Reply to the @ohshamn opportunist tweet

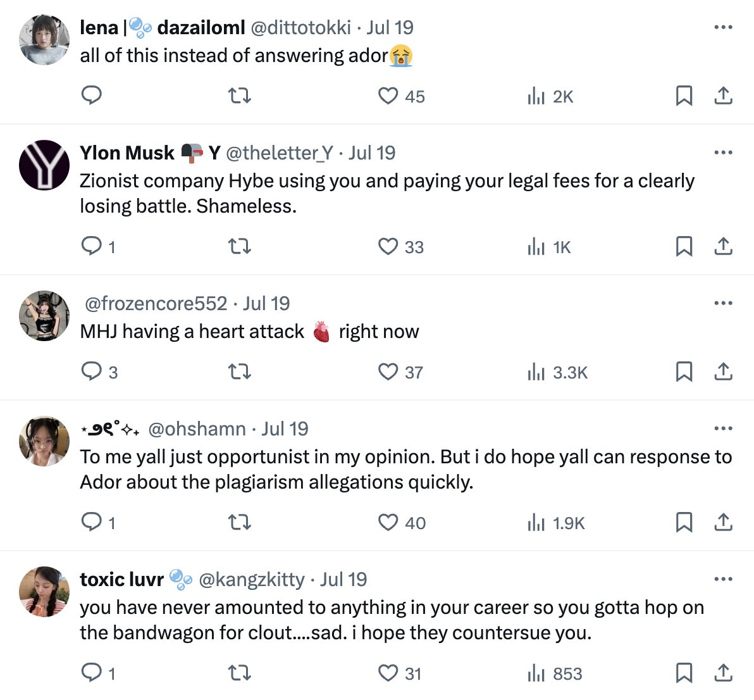(92, 522)
